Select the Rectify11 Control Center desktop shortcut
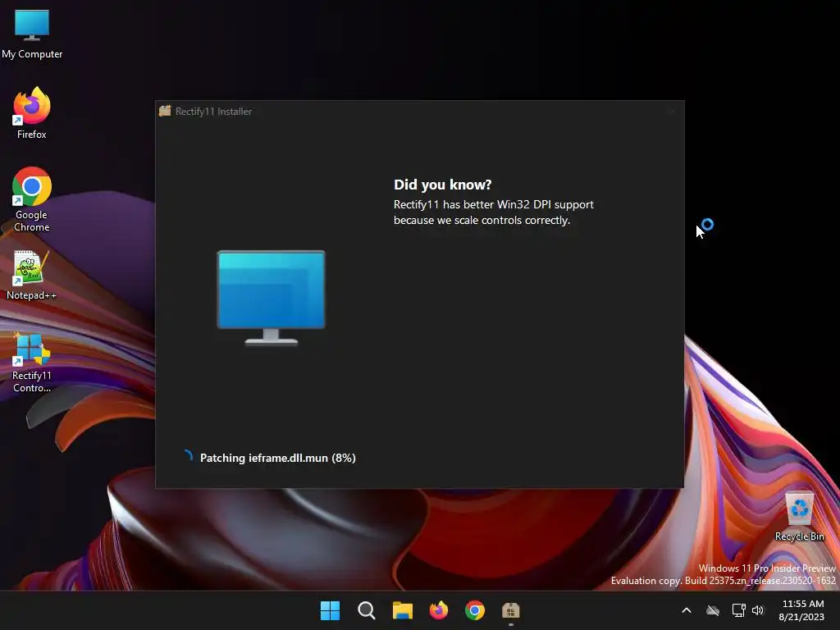 (x=32, y=363)
